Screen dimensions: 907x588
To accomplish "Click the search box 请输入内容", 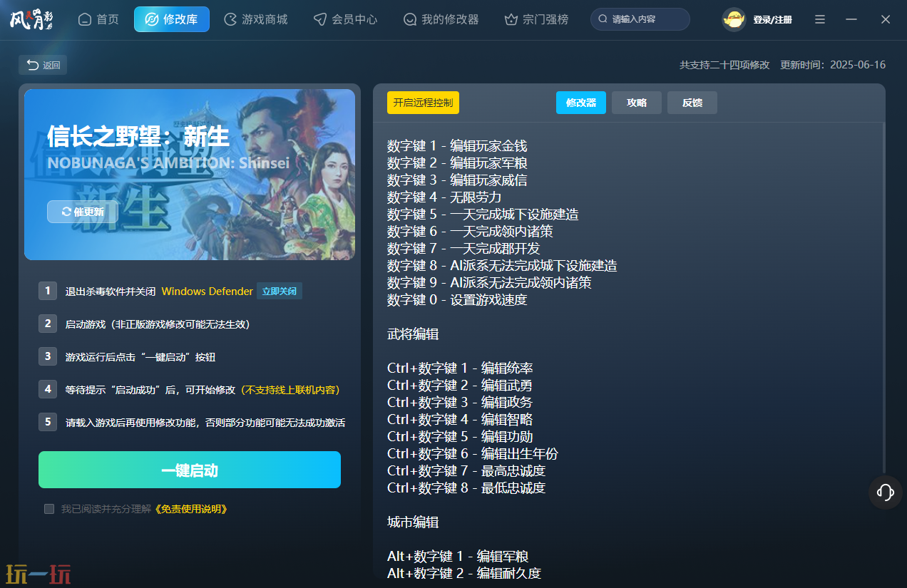I will tap(640, 19).
